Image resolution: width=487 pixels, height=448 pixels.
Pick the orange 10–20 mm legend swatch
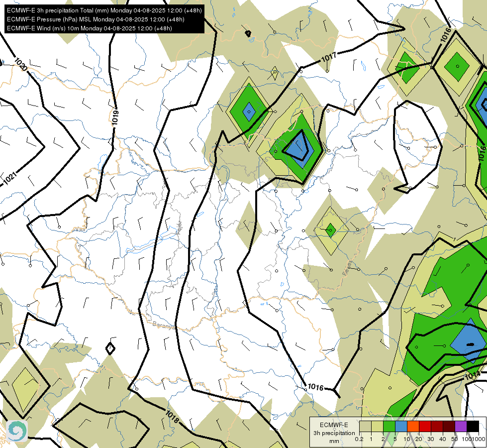(x=413, y=427)
